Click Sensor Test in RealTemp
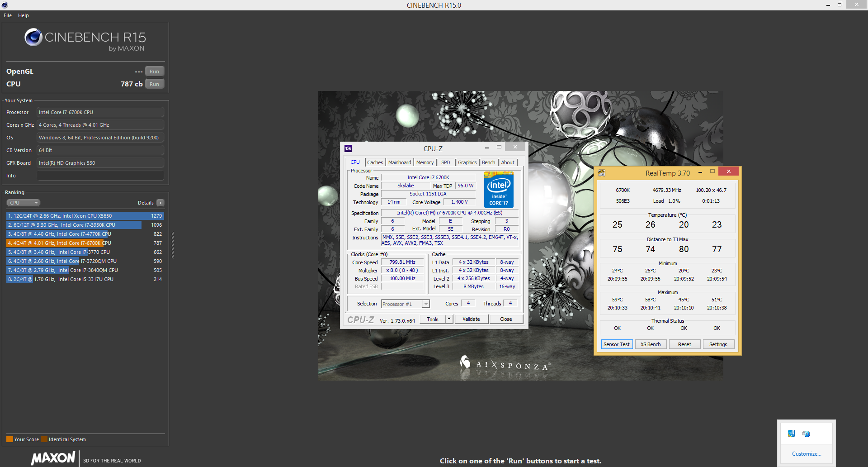Viewport: 868px width, 467px height. [617, 344]
